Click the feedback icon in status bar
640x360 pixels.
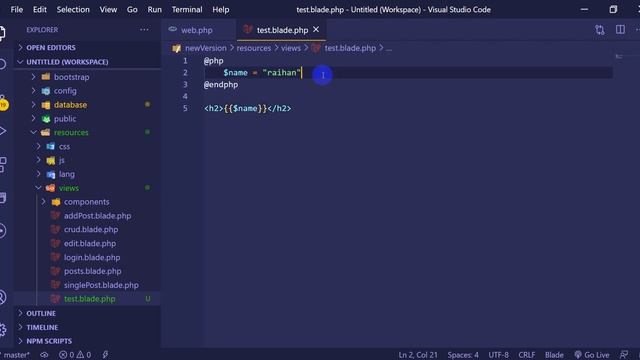pos(624,355)
